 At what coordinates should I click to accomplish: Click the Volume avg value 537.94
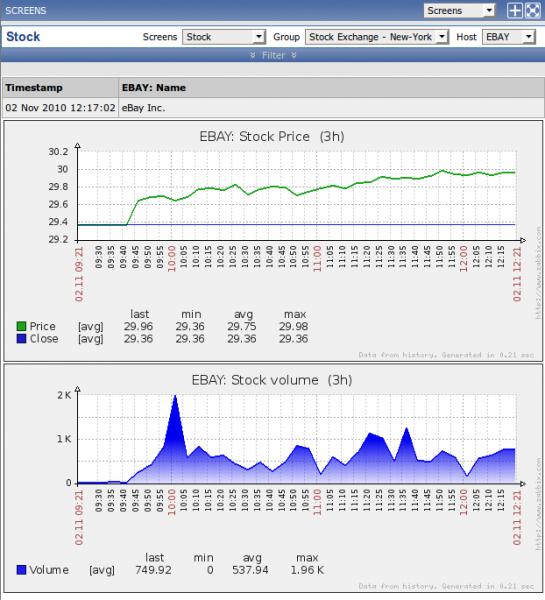[x=250, y=570]
